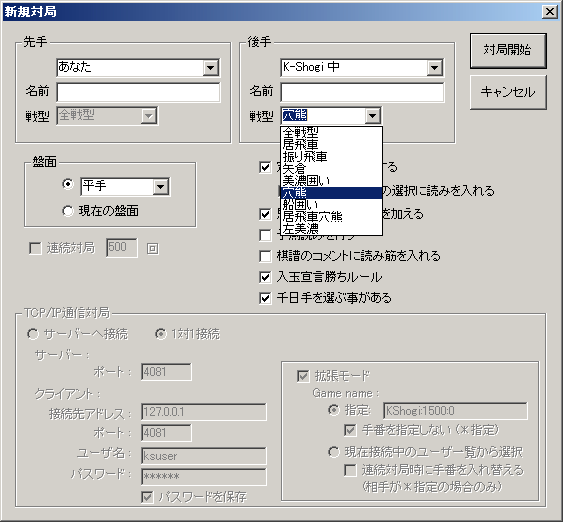Open the 盤面 handicap dropdown showing 平手

coord(160,187)
